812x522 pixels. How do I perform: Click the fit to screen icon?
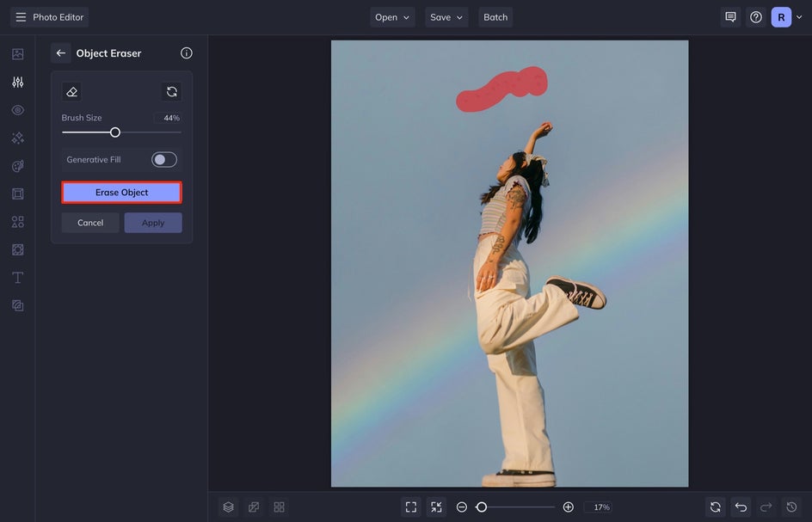[x=411, y=507]
